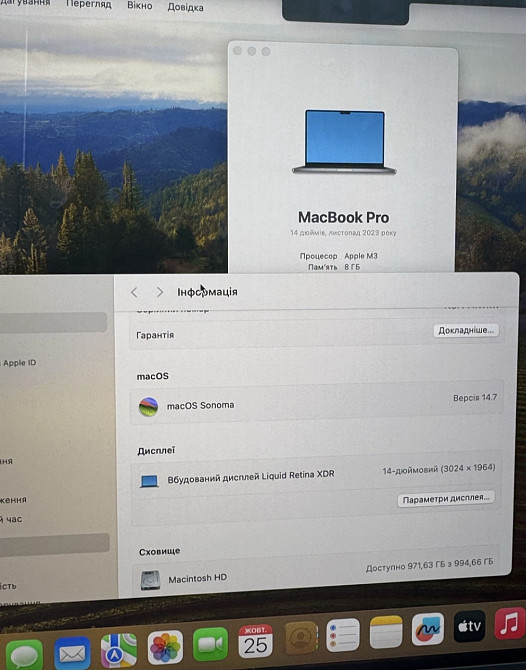Click the Macintosh HD drive icon

point(150,580)
